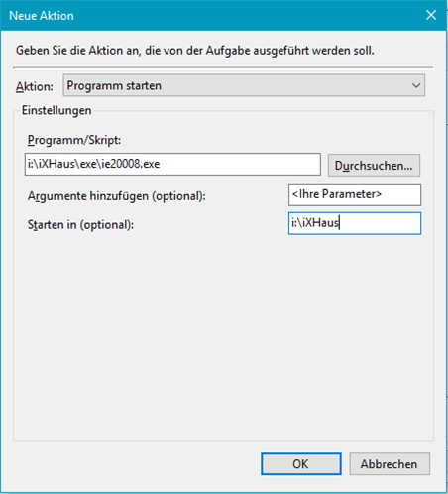The image size is (448, 494).
Task: Focus the Starten in input box
Action: tap(355, 223)
